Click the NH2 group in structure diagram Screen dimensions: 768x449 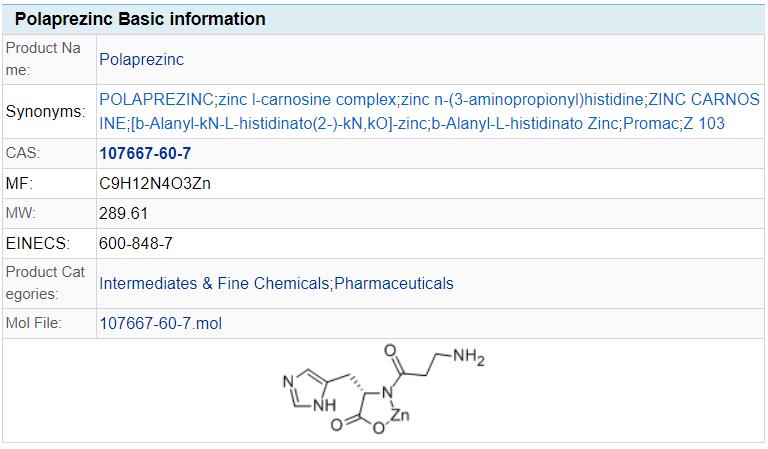click(467, 357)
